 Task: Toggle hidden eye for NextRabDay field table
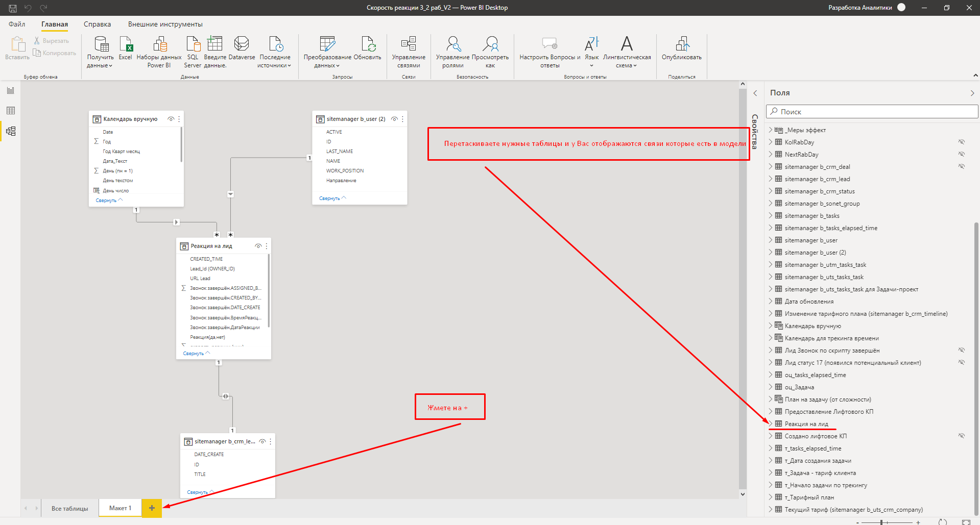962,154
